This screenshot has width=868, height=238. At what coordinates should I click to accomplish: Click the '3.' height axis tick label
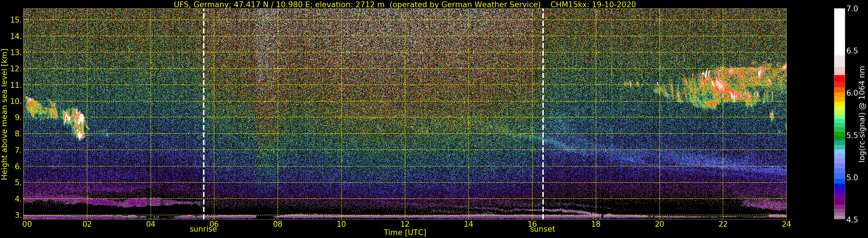click(x=18, y=215)
